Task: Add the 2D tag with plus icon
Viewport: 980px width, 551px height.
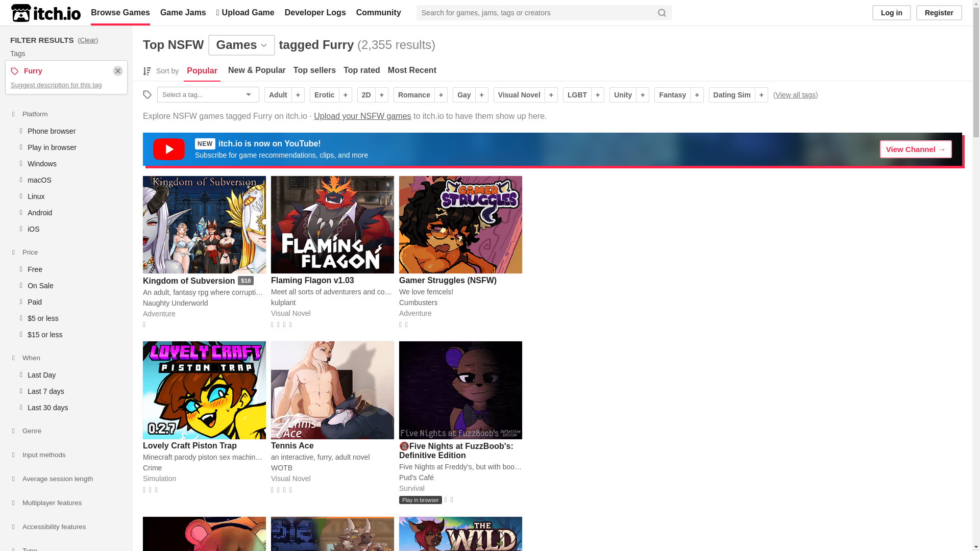Action: (x=382, y=95)
